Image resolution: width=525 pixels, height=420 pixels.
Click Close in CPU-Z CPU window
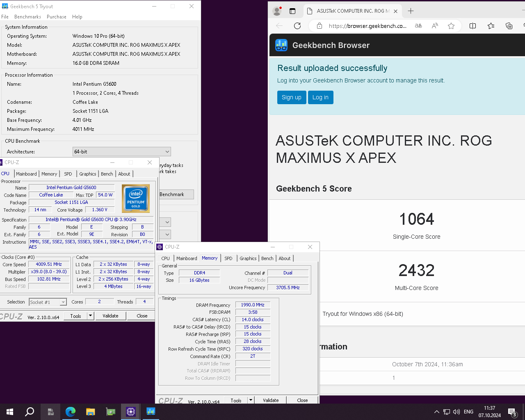pos(142,316)
